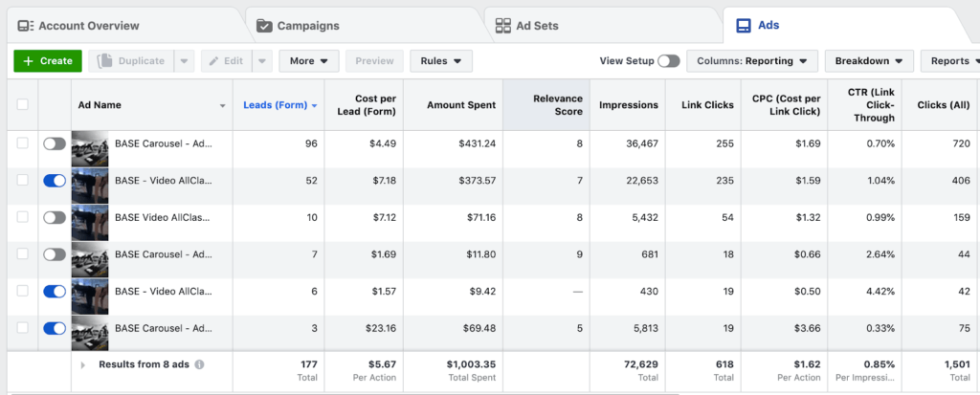This screenshot has height=395, width=980.
Task: Toggle the View Setup switch
Action: pos(668,61)
